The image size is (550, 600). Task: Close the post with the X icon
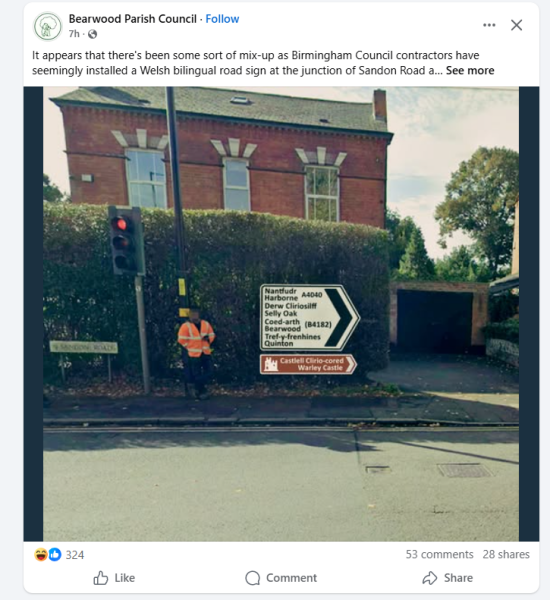pos(516,25)
